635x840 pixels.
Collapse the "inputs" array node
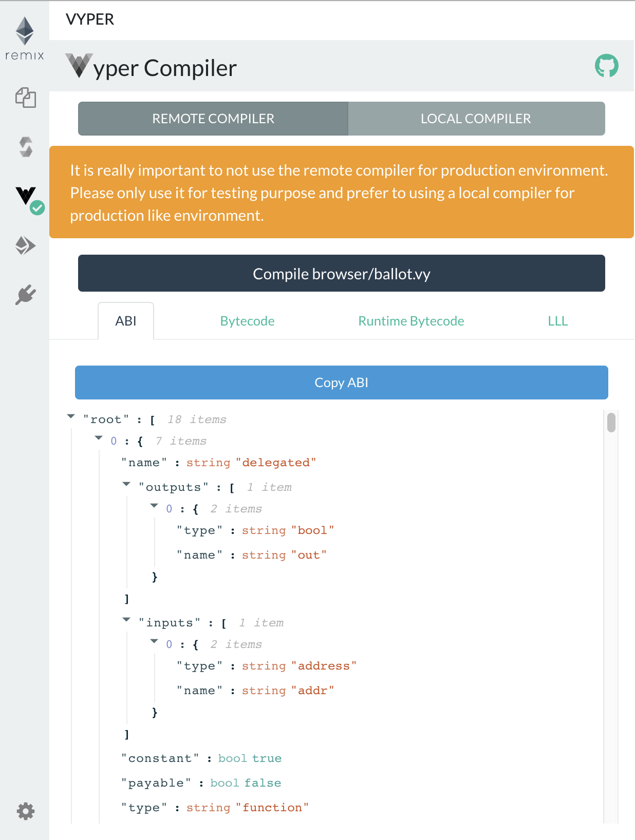coord(127,620)
